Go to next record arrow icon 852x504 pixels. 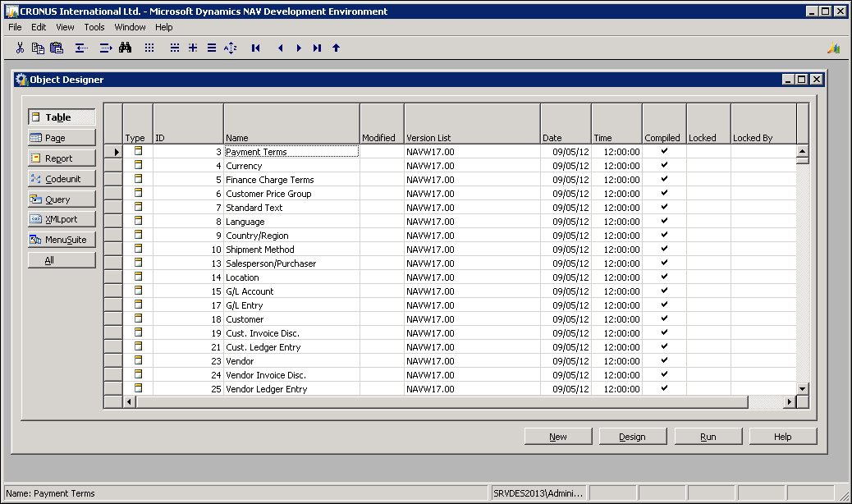tap(298, 48)
